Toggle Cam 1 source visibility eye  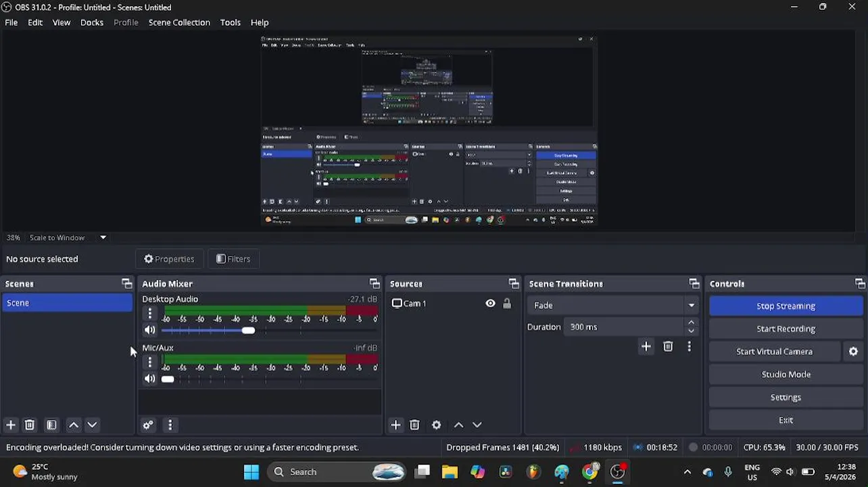(x=490, y=304)
